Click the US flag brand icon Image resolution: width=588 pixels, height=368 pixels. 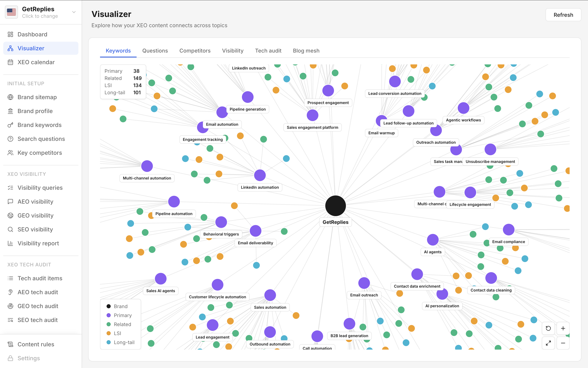tap(11, 12)
